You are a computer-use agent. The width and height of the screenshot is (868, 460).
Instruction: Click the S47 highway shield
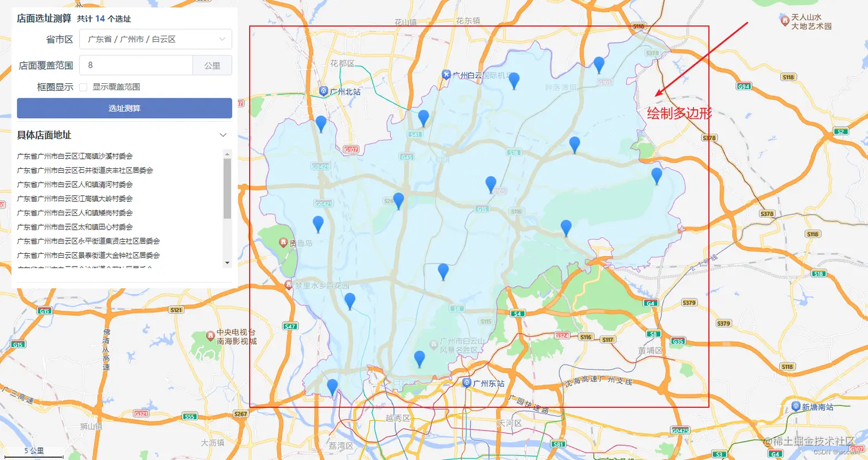pos(290,326)
